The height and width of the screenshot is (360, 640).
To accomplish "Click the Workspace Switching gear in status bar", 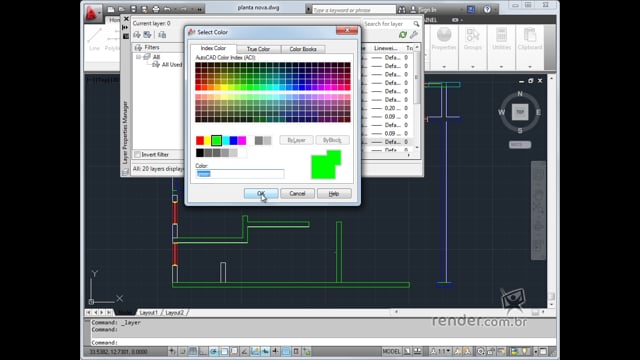I will [x=480, y=351].
